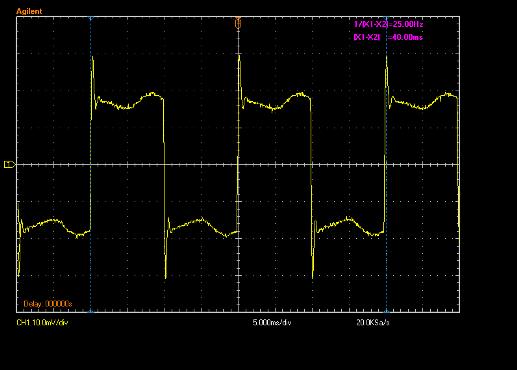Click the 1/|X1-X2| =25.00Hz frequency readout

click(388, 24)
